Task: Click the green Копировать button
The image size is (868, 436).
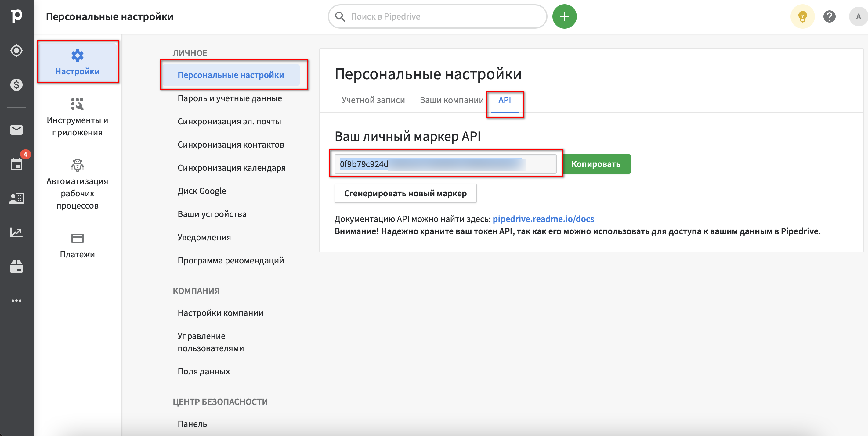Action: (x=596, y=164)
